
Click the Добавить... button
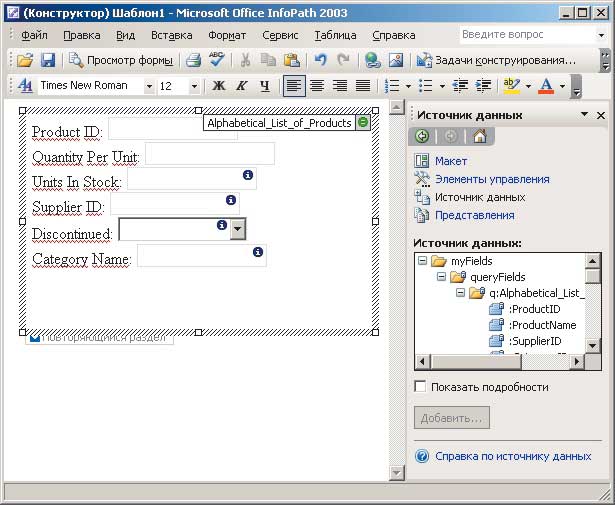(452, 418)
